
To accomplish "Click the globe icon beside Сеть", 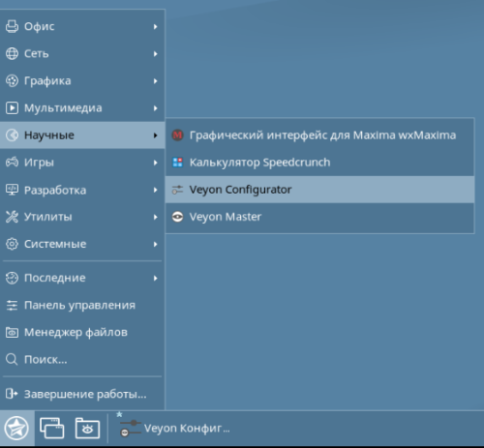I will (12, 53).
